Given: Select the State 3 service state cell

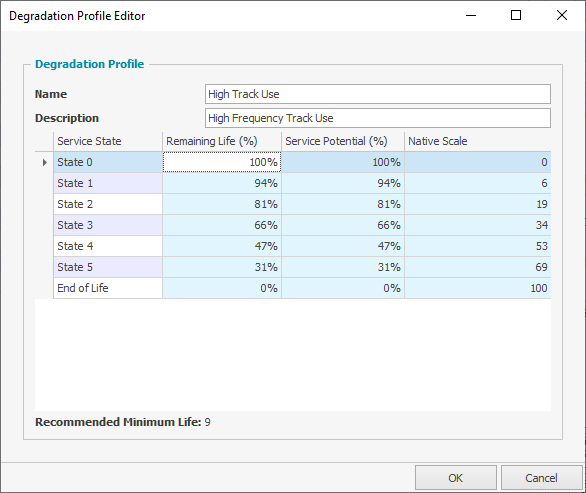Looking at the screenshot, I should tap(108, 225).
